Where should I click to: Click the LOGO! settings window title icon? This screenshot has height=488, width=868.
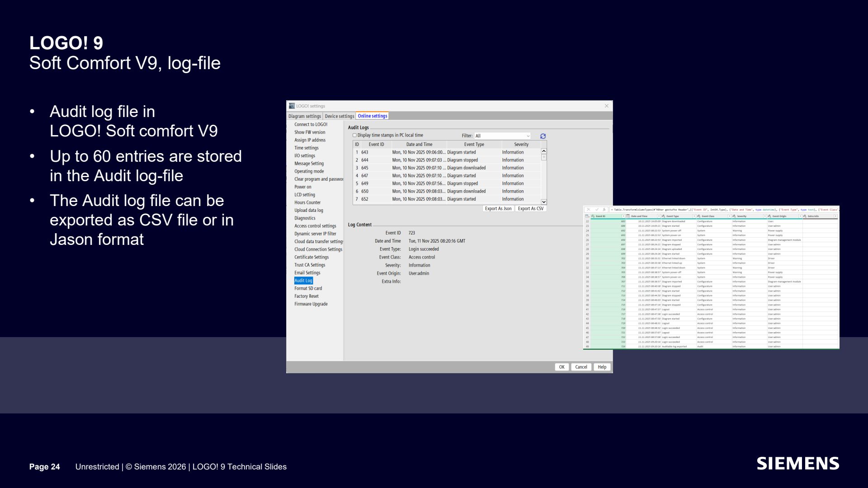292,106
